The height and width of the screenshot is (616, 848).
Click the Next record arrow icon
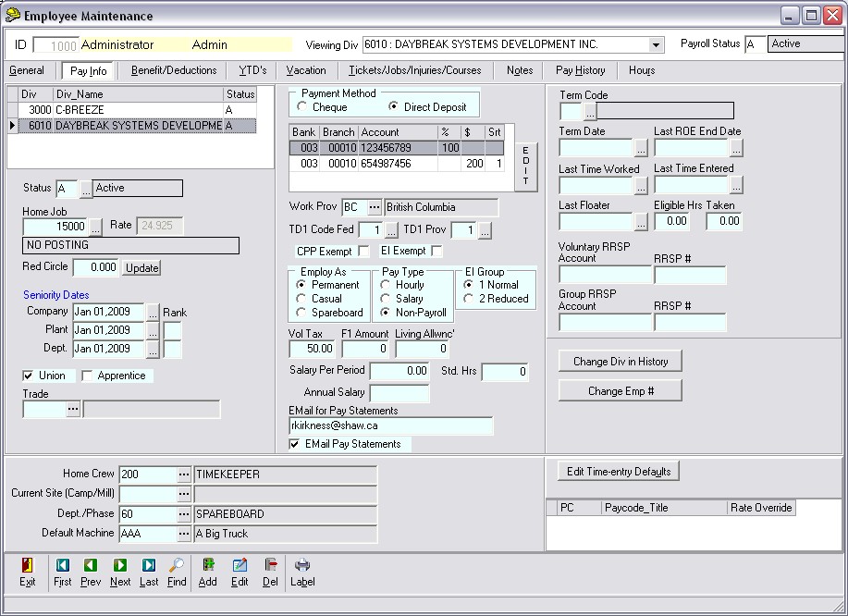tap(120, 565)
